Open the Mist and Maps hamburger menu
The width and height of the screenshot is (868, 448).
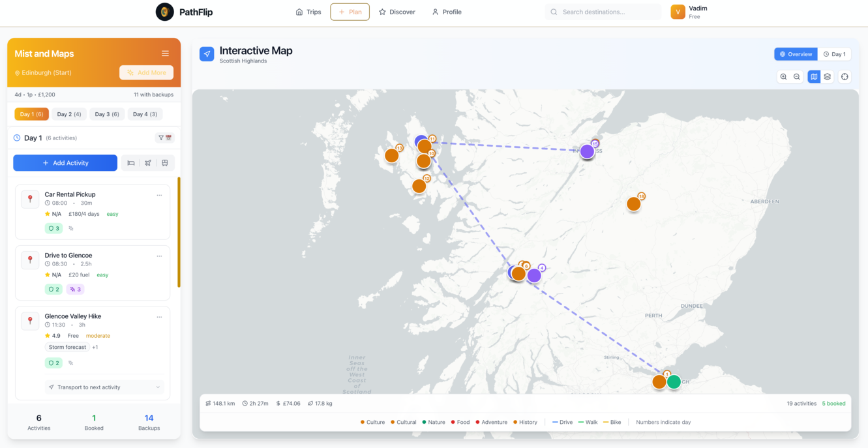165,53
